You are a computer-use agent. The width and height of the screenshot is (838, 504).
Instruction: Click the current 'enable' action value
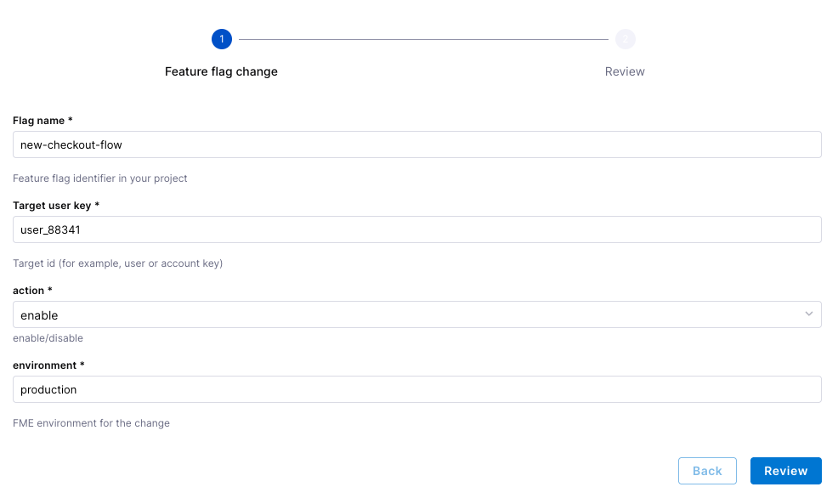coord(40,314)
